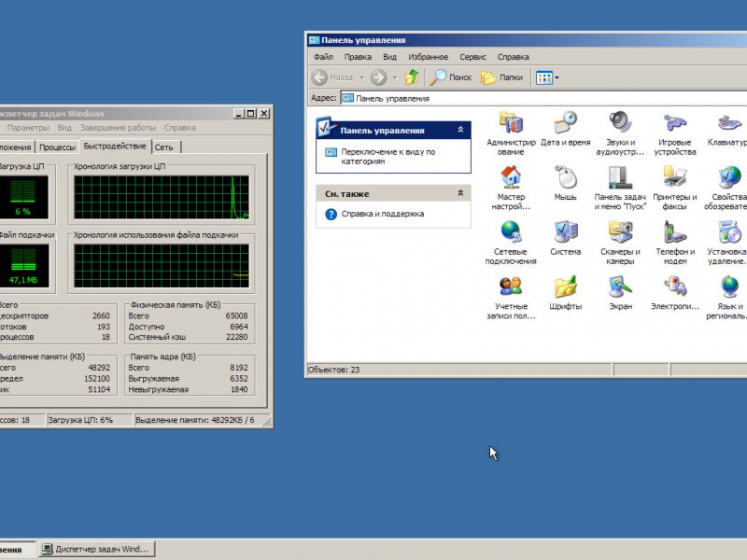Open the Forward history dropdown arrow
Viewport: 747px width, 560px height.
tap(394, 77)
